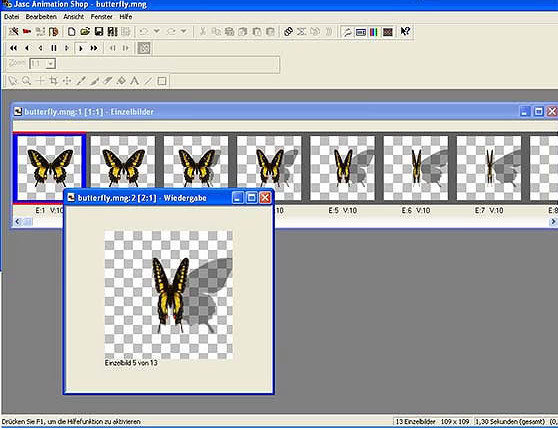Screen dimensions: 558x430
Task: Toggle the color palette RGB stripes icon
Action: pos(374,32)
